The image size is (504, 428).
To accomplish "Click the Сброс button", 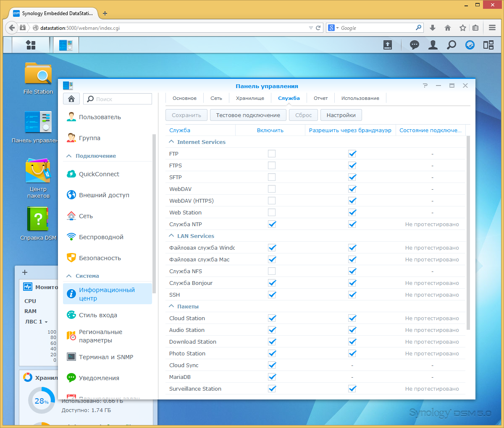I will [304, 115].
